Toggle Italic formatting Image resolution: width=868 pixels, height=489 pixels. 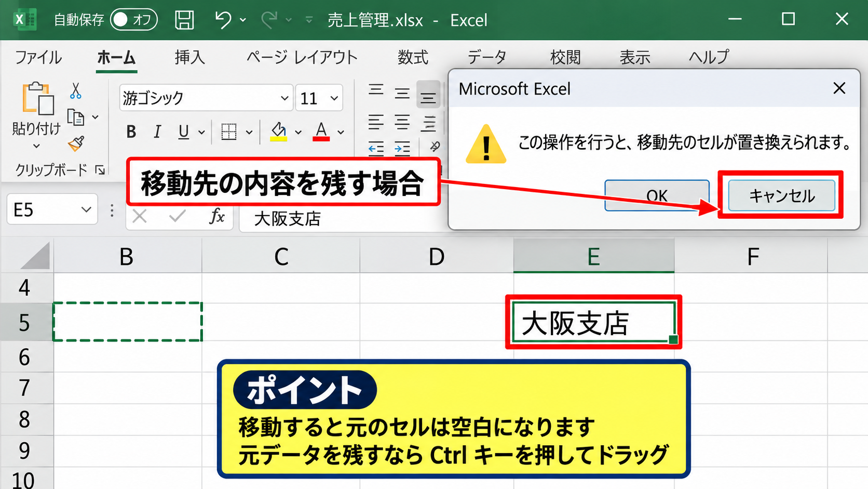[157, 132]
